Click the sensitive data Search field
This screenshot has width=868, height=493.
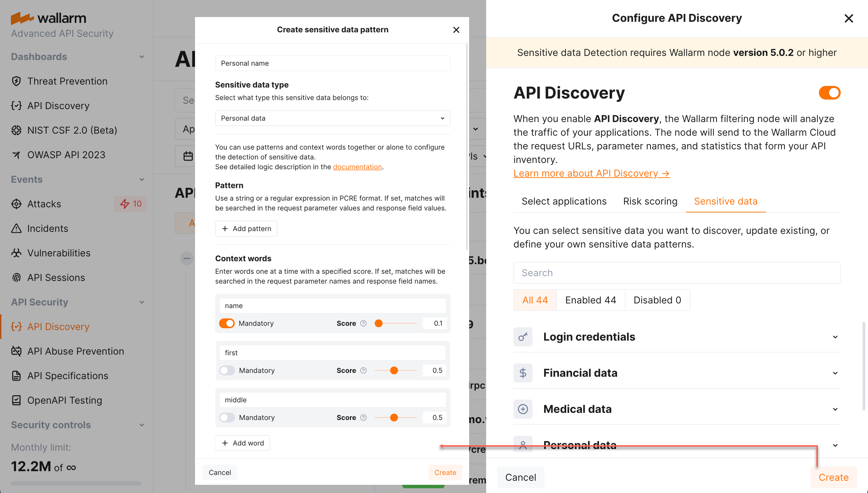point(677,273)
